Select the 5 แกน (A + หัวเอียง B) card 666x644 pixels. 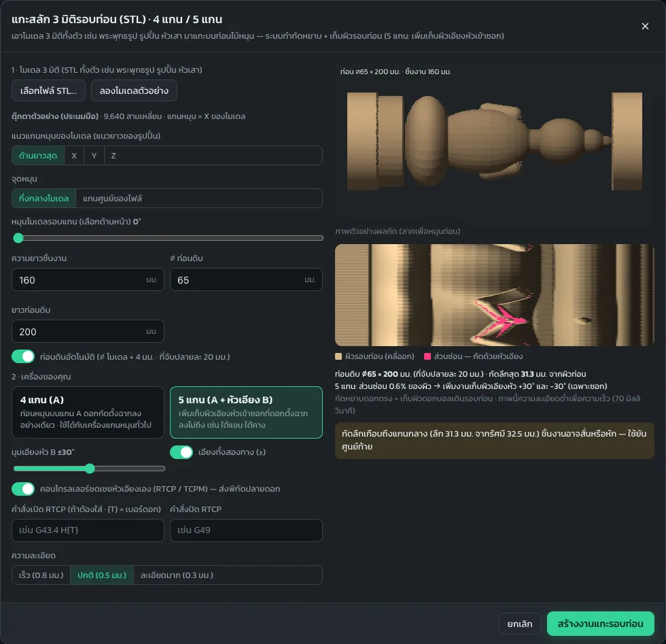click(246, 412)
